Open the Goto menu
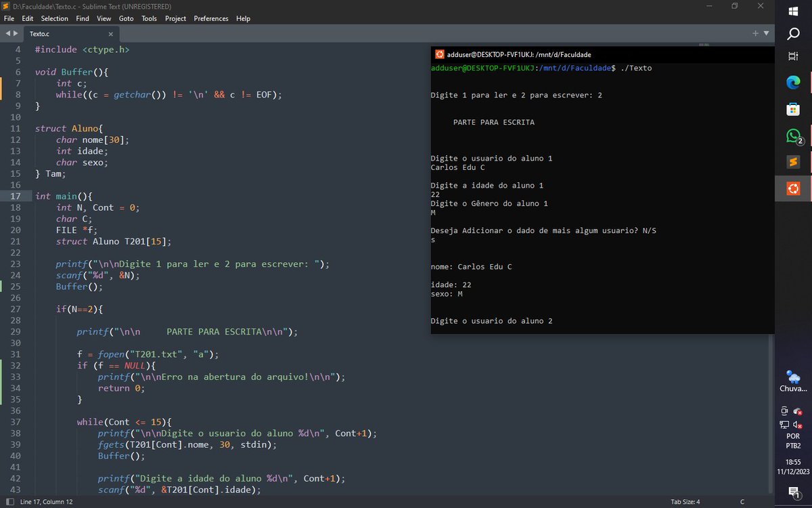The image size is (812, 508). click(126, 18)
